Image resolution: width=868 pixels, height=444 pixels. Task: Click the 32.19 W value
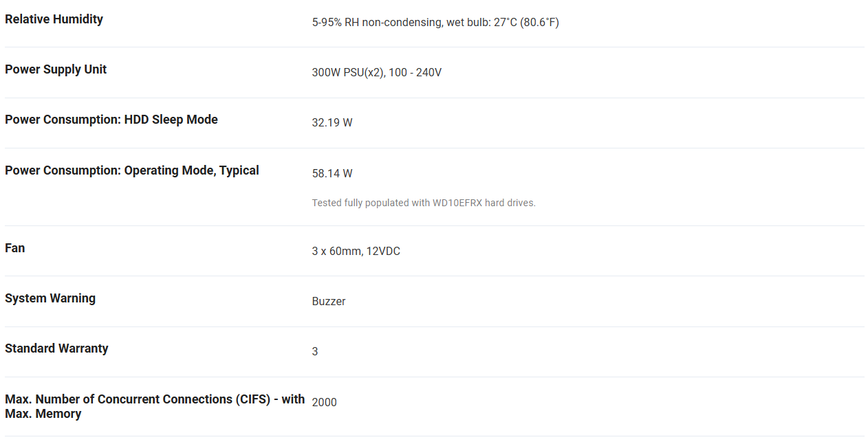(332, 123)
